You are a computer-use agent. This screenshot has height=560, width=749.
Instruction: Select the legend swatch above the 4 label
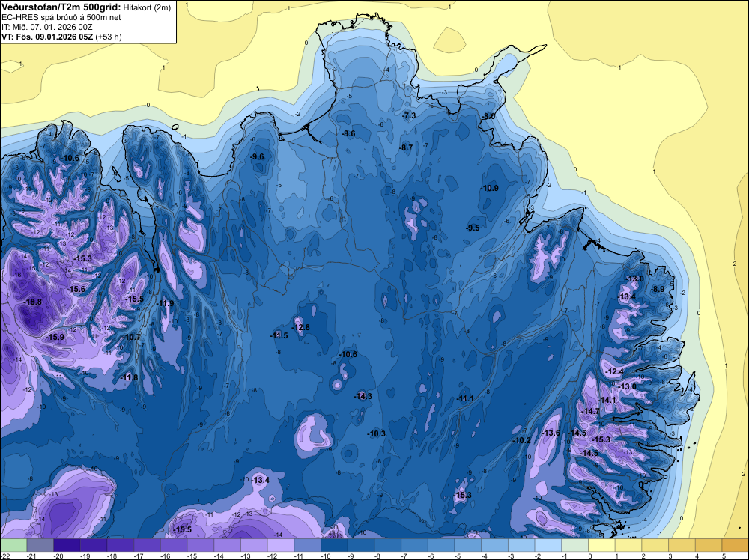coord(709,545)
